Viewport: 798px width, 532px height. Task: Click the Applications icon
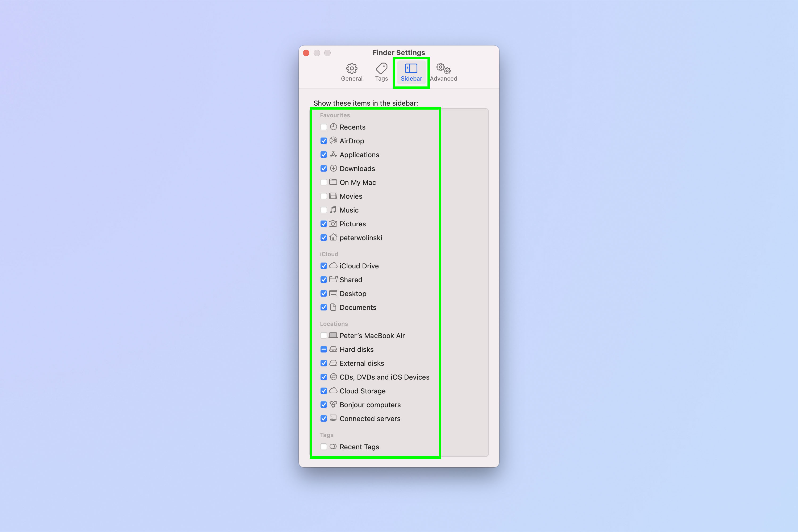[x=334, y=154]
